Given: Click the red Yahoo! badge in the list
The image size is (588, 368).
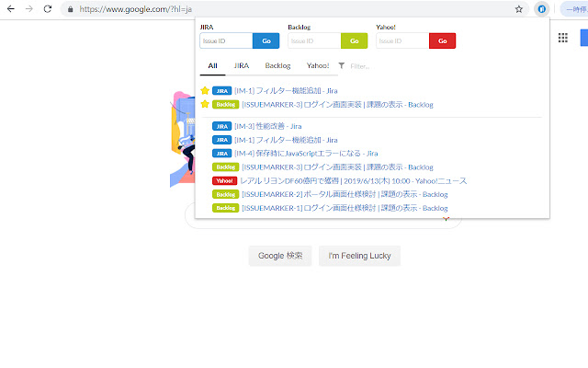Looking at the screenshot, I should point(224,181).
